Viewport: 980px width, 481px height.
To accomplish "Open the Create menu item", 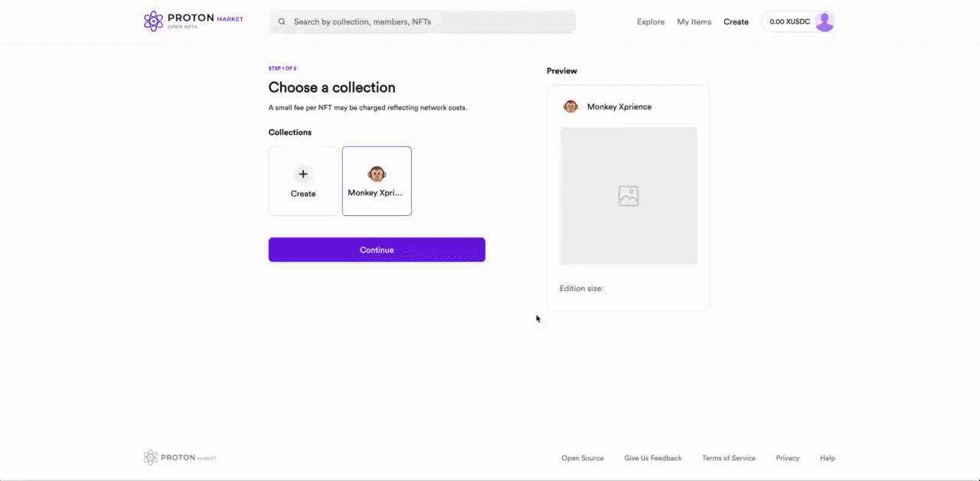I will click(x=736, y=22).
